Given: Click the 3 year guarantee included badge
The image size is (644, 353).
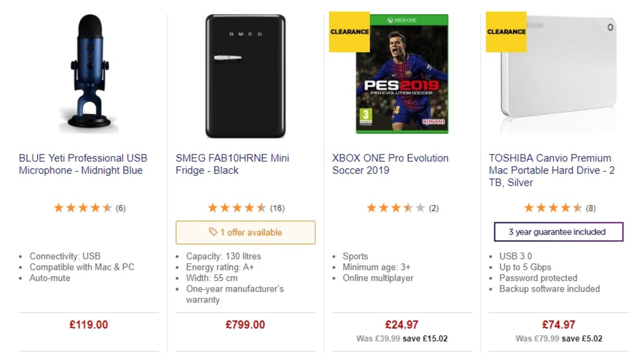Looking at the screenshot, I should [558, 232].
